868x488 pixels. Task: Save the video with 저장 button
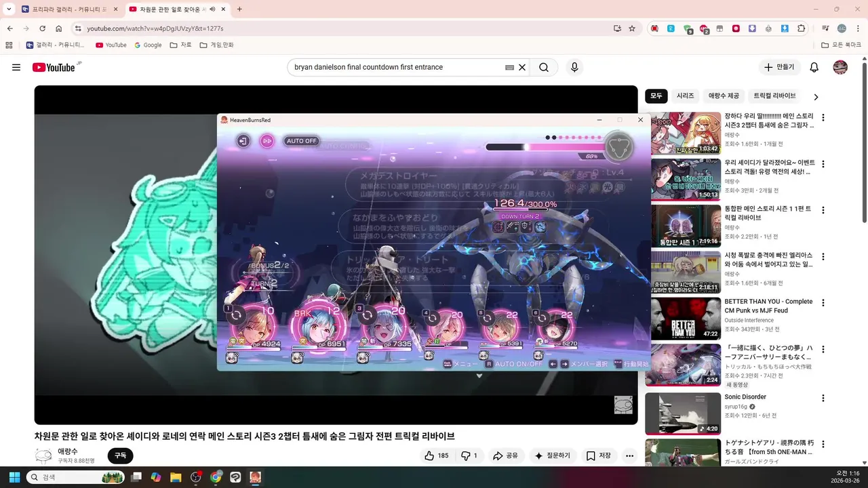[599, 455]
